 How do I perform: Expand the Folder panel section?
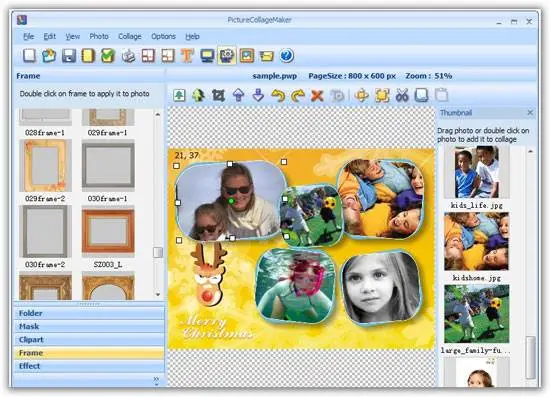coord(89,313)
